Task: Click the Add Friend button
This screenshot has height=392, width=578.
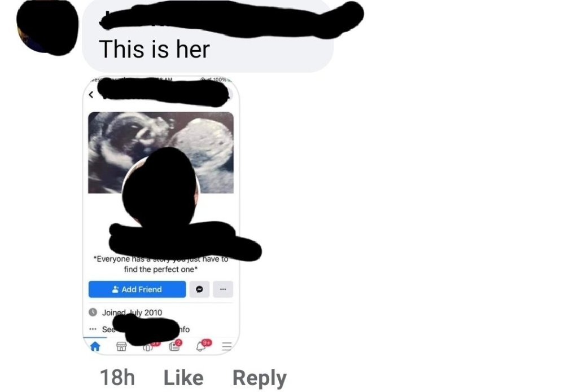Action: coord(137,289)
